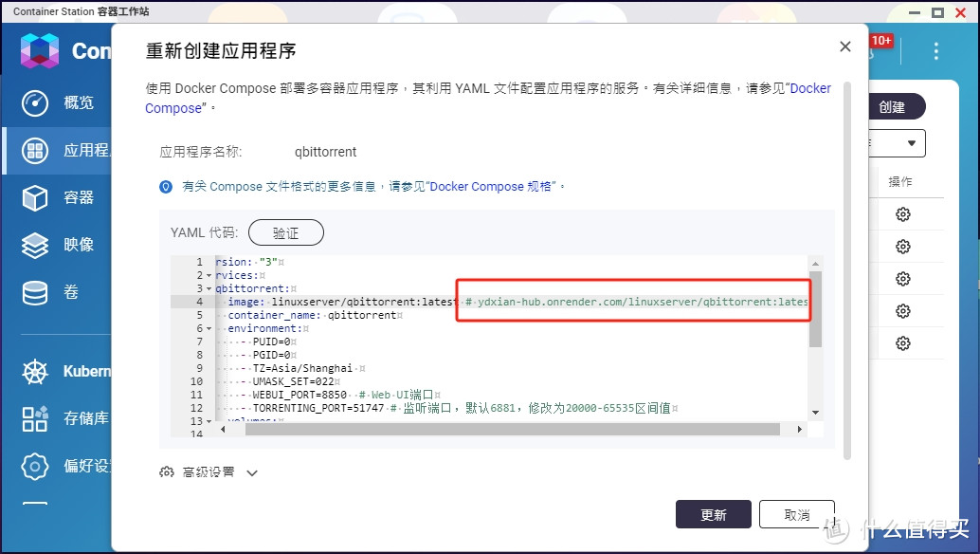Click the 高级设置 gear icon
The width and height of the screenshot is (980, 554).
pos(166,472)
